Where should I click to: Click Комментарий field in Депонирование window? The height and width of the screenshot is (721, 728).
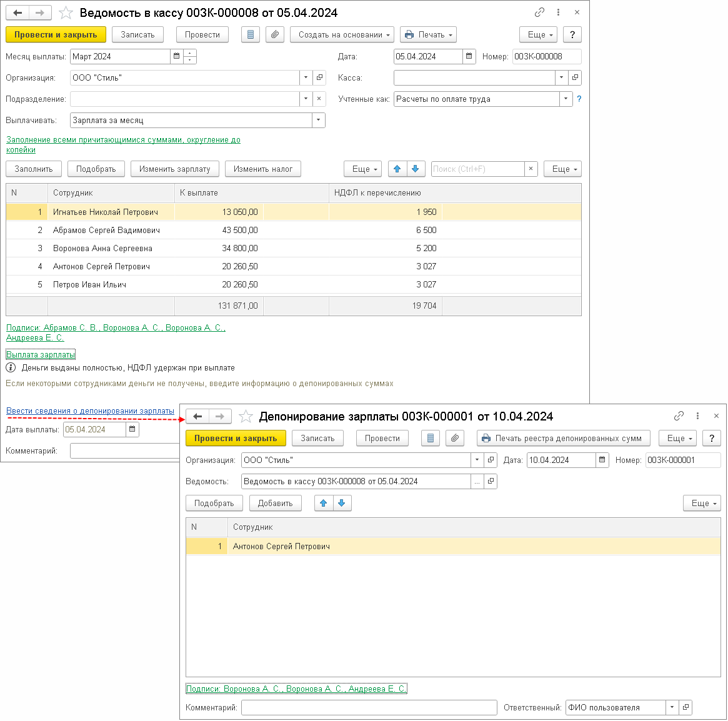point(369,707)
